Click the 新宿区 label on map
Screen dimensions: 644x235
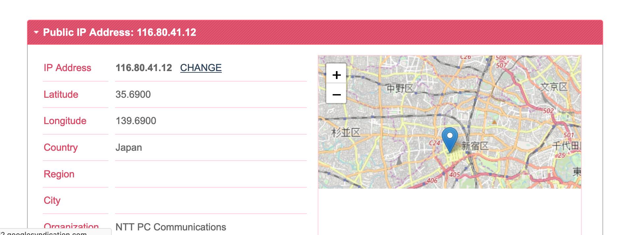[x=475, y=146]
